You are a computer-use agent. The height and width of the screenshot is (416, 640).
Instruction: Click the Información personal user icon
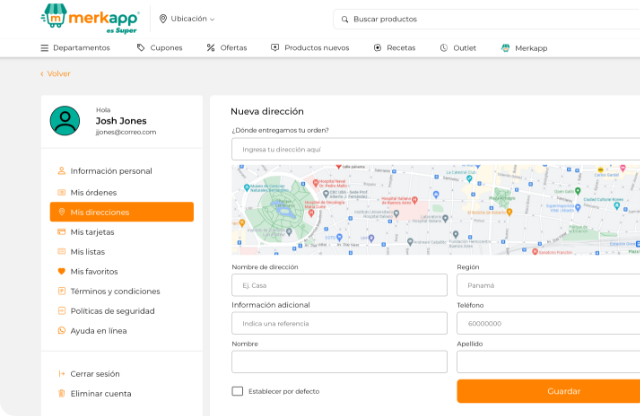pos(62,171)
